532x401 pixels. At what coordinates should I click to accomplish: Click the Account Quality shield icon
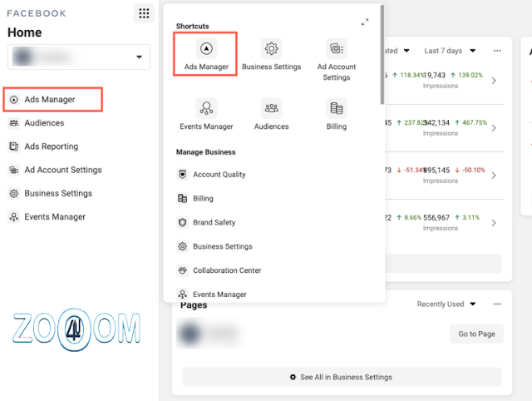183,175
